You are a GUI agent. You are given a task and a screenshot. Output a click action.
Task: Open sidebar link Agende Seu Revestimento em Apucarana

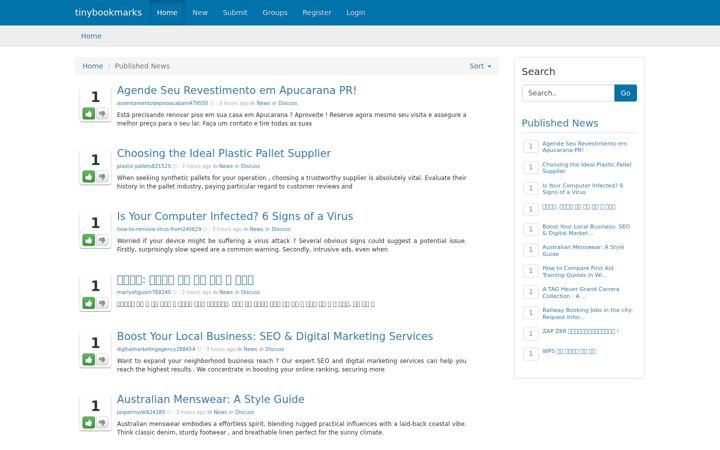pos(585,147)
